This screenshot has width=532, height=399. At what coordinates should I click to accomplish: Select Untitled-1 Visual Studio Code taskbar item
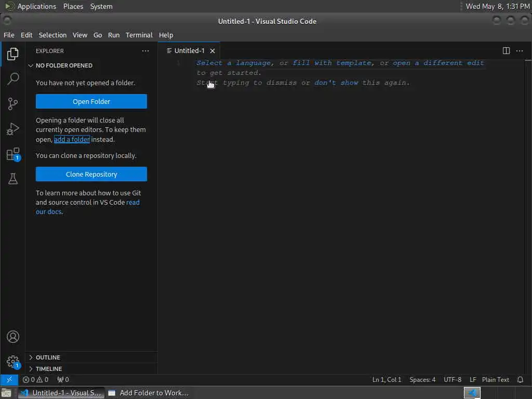point(61,393)
